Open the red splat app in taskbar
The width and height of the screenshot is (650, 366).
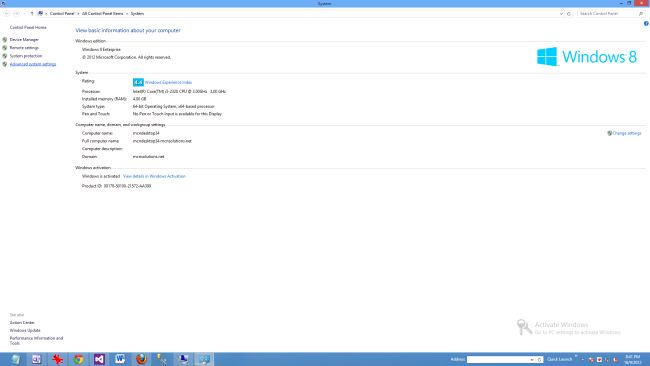[58, 359]
